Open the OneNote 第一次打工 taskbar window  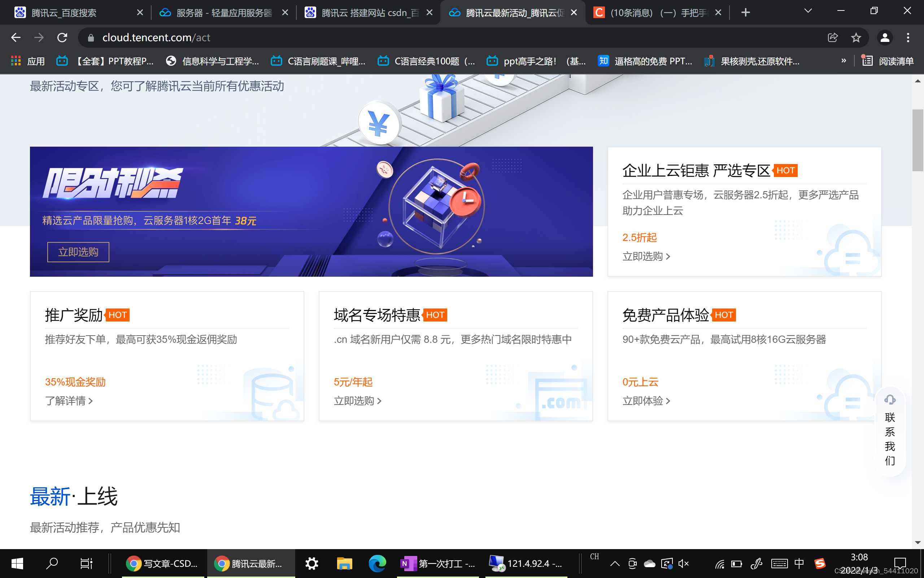(x=437, y=564)
